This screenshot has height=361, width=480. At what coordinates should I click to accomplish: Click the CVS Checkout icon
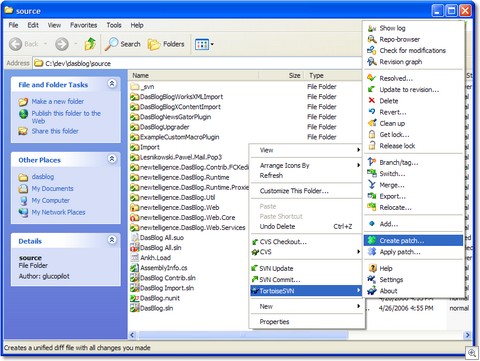[x=255, y=242]
